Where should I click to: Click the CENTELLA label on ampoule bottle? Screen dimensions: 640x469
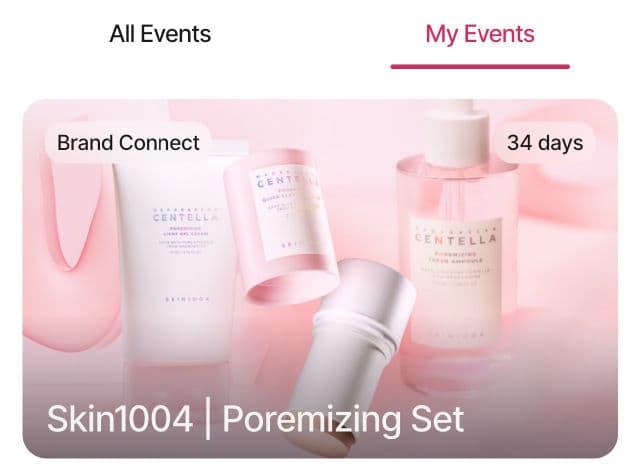[456, 238]
